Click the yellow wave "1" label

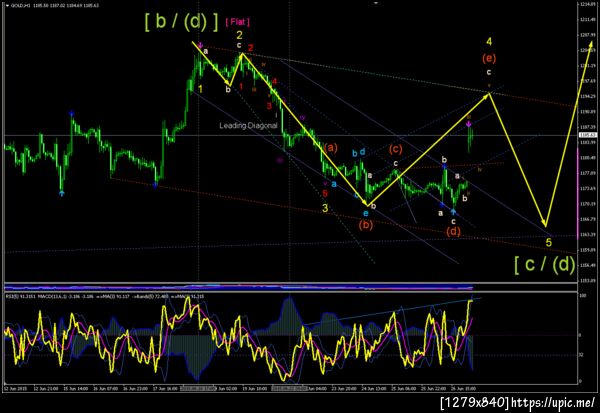pyautogui.click(x=201, y=89)
